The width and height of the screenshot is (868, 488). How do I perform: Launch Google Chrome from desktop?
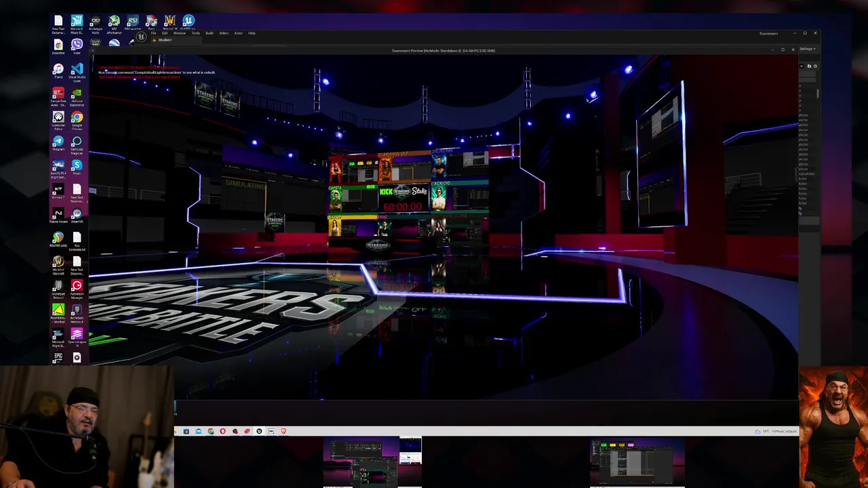pos(77,121)
